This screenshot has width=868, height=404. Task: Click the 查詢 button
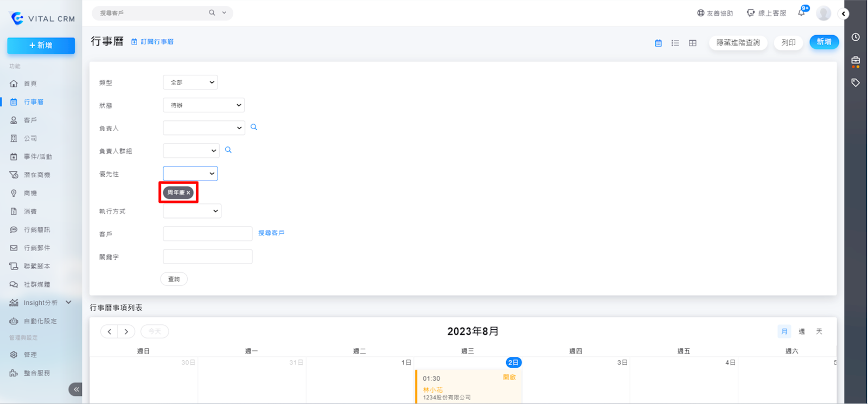click(174, 279)
